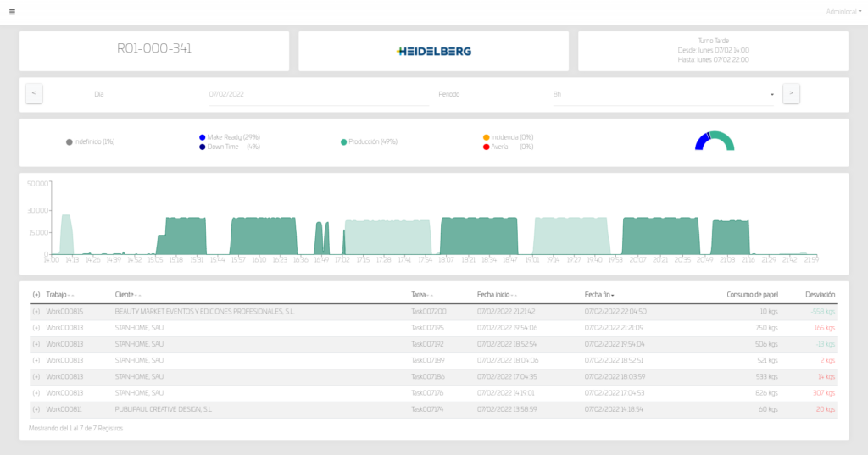The image size is (868, 455).
Task: Click deviation value 307 kgs
Action: 824,393
